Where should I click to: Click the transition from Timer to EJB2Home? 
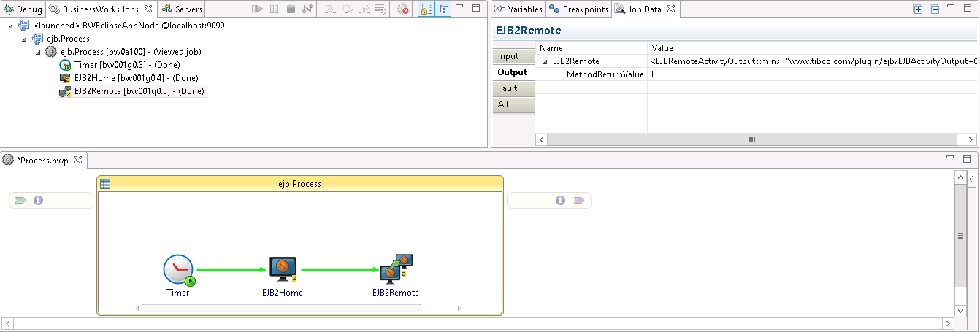point(230,269)
